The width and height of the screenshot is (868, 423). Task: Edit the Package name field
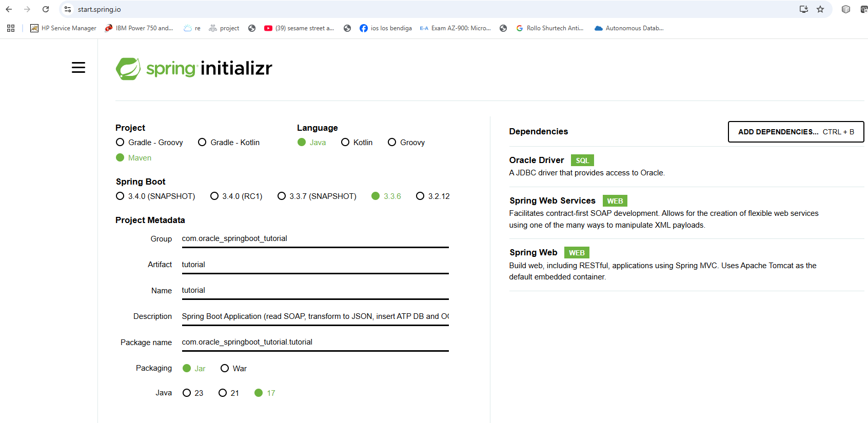(x=315, y=343)
